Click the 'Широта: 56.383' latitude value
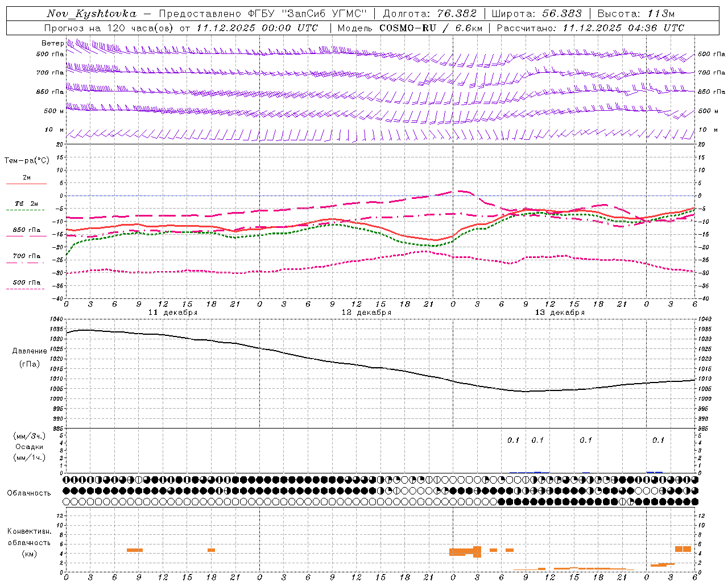 [x=536, y=14]
